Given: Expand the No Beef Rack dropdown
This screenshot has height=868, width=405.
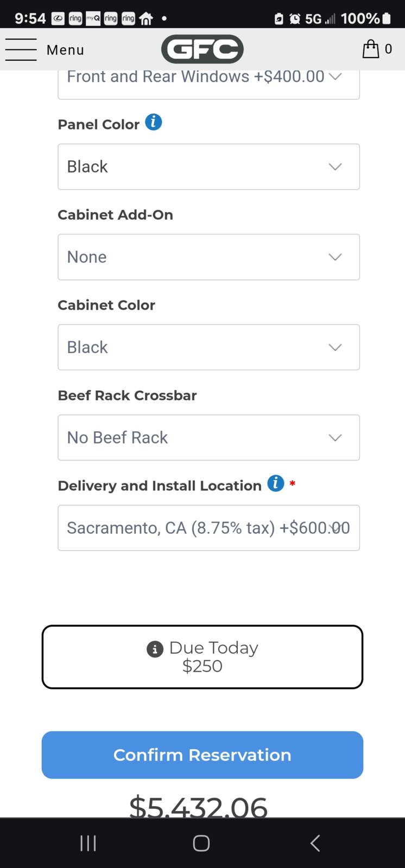Looking at the screenshot, I should (209, 438).
